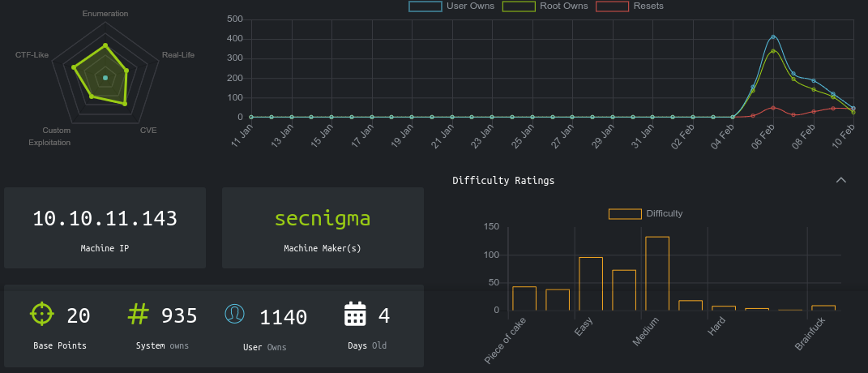Click the CVE radar axis label
The height and width of the screenshot is (373, 868).
pos(148,130)
